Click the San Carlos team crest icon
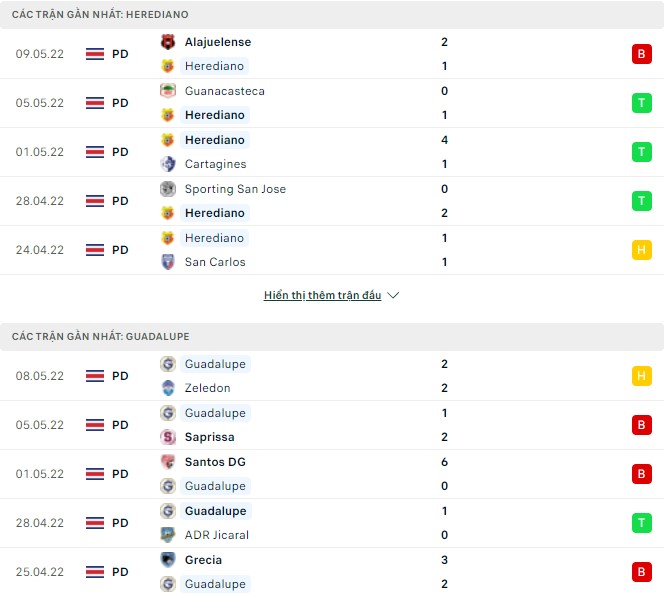The width and height of the screenshot is (670, 595). [167, 262]
